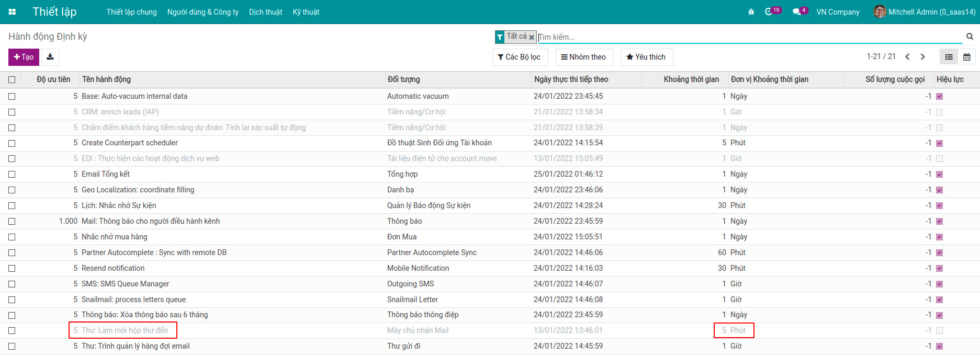Open the apps grid menu icon
980x357 pixels.
12,11
